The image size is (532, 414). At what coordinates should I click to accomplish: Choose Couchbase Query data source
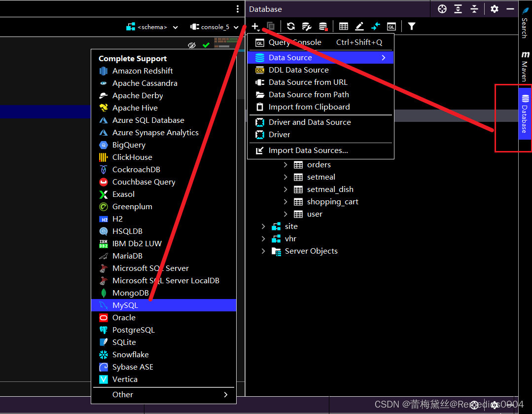[x=164, y=182]
